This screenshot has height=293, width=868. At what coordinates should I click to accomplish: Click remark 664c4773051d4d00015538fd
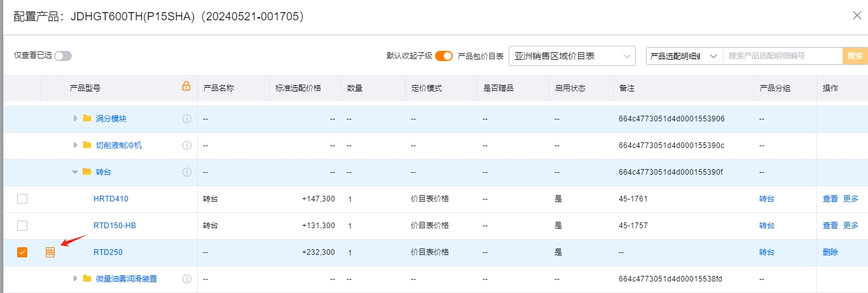[670, 279]
